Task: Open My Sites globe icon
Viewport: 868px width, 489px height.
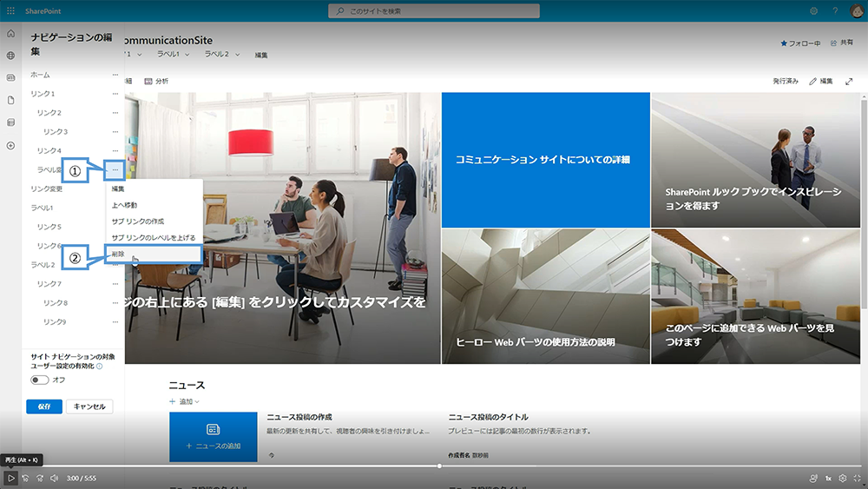Action: click(x=10, y=56)
